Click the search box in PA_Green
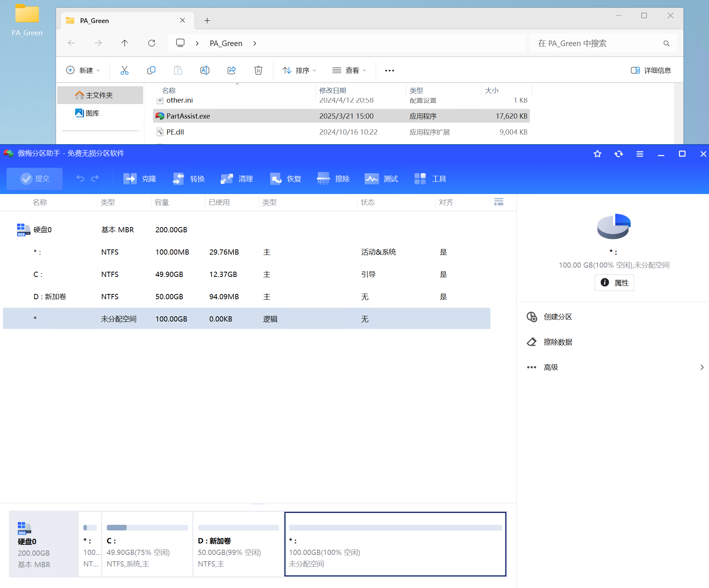The width and height of the screenshot is (709, 588). click(603, 43)
